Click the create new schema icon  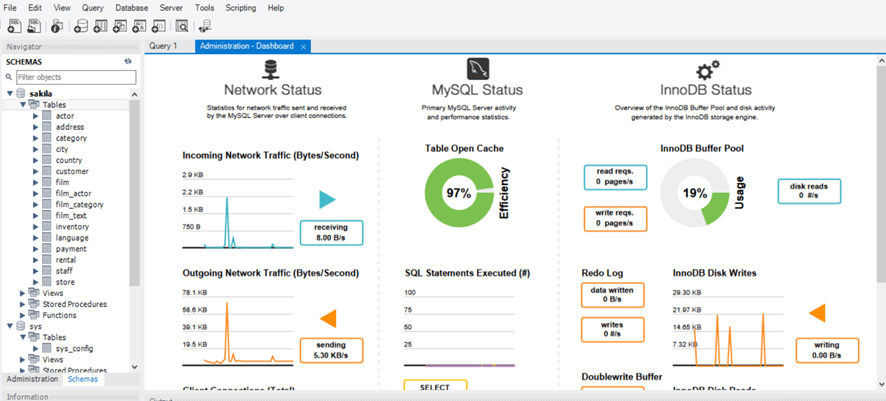pyautogui.click(x=81, y=26)
